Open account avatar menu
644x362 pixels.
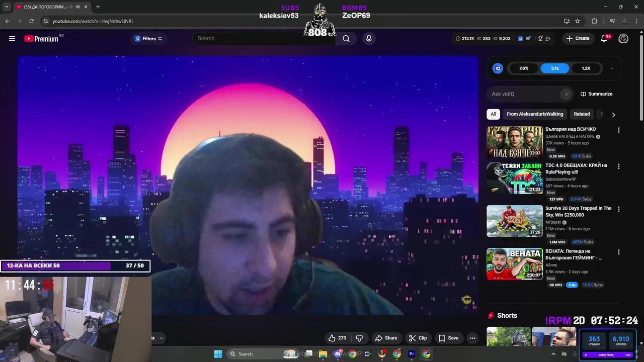point(623,38)
